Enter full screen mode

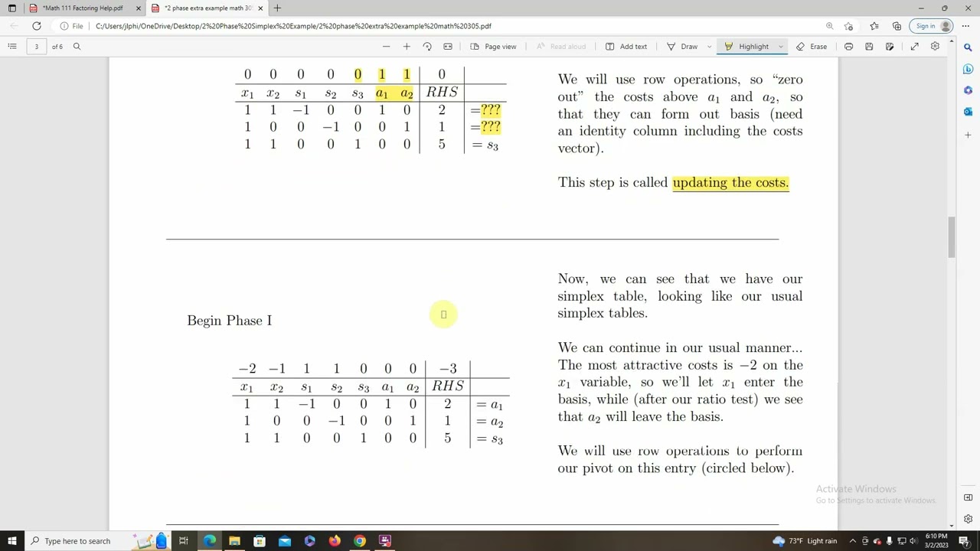(x=914, y=47)
